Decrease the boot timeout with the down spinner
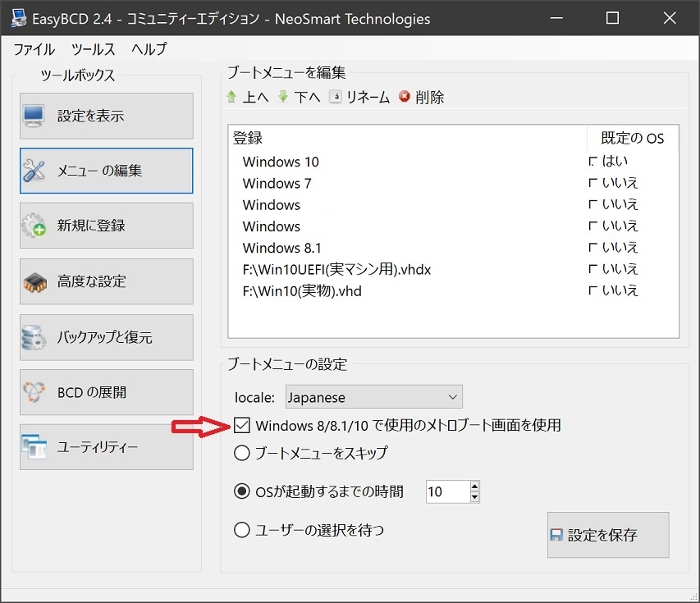The image size is (700, 603). point(474,497)
